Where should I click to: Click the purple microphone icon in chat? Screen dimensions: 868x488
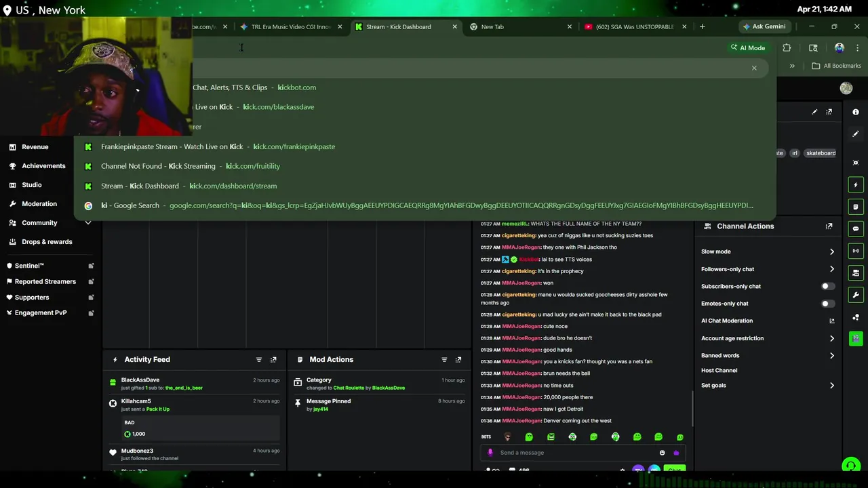click(490, 453)
